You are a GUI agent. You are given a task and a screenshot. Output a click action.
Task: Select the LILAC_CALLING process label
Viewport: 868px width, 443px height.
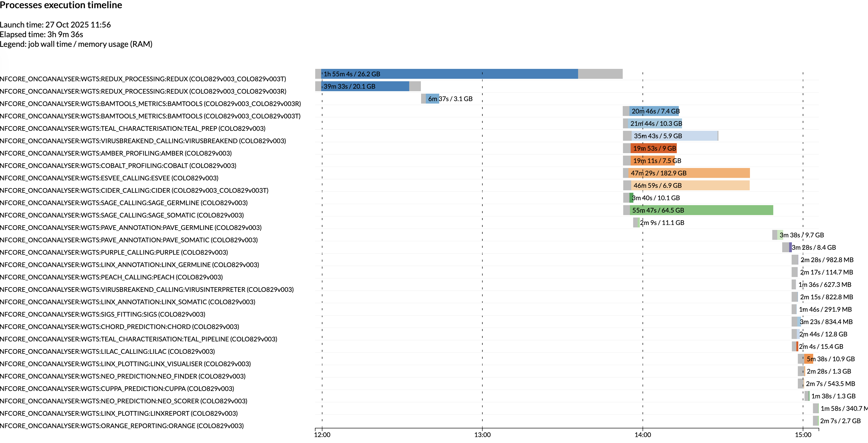point(107,351)
